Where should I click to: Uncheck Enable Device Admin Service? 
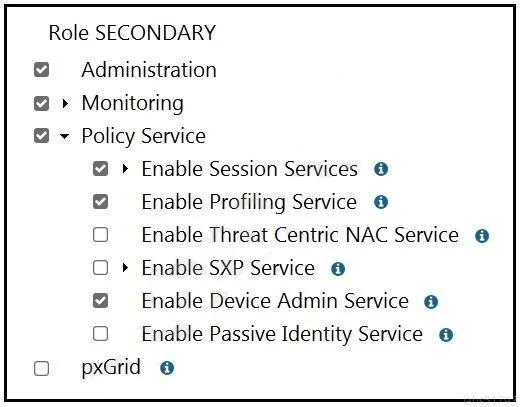[x=100, y=301]
